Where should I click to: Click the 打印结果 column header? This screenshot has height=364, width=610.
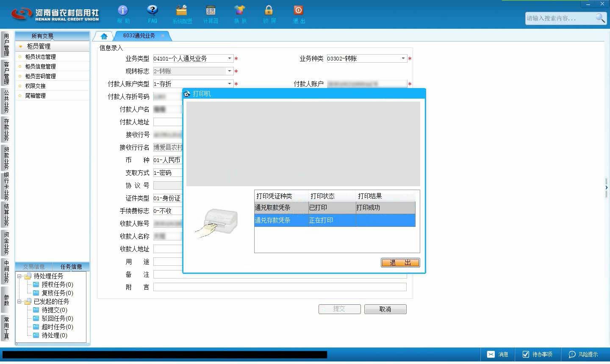[385, 196]
